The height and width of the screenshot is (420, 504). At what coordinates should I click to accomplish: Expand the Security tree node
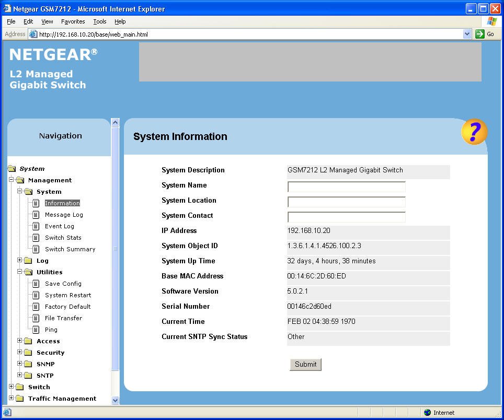click(x=20, y=352)
